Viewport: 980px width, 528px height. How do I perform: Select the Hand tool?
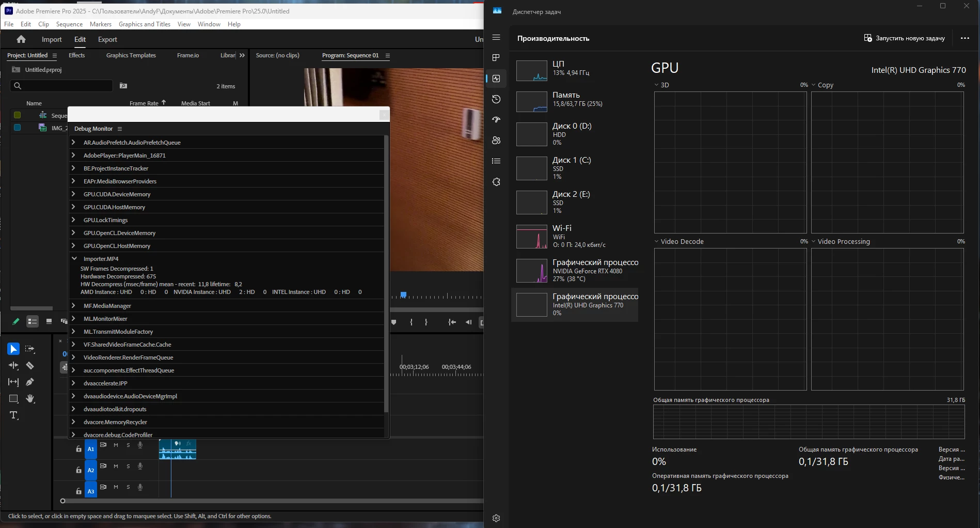coord(30,399)
